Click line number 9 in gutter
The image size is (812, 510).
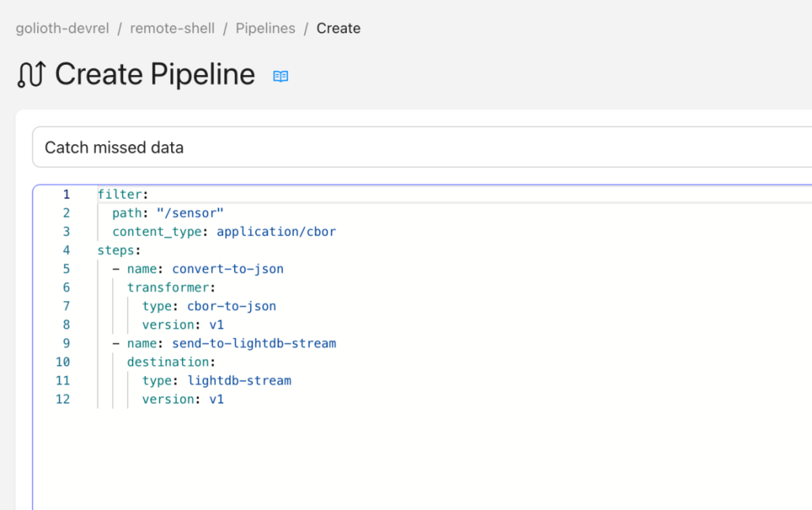click(66, 343)
